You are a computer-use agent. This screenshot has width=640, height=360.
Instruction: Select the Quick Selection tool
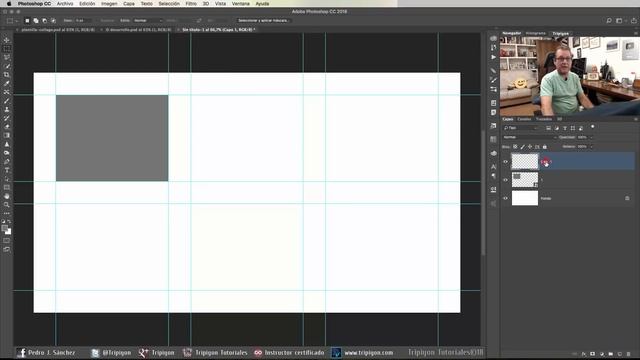pos(7,66)
